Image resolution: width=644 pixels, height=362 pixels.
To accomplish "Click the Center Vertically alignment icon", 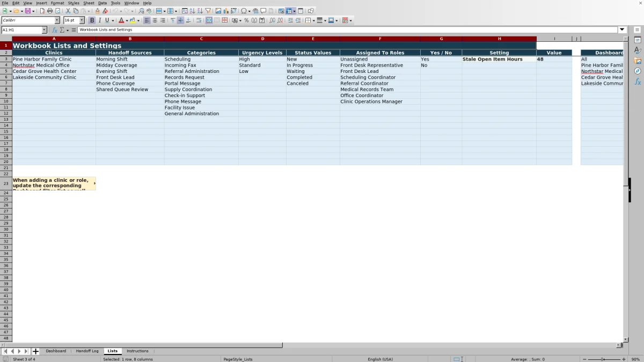I will click(x=180, y=20).
